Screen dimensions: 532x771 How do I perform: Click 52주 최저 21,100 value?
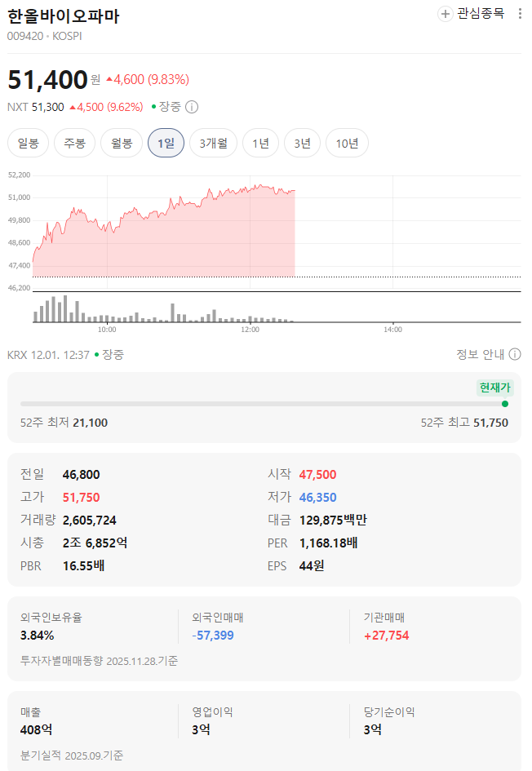click(90, 423)
